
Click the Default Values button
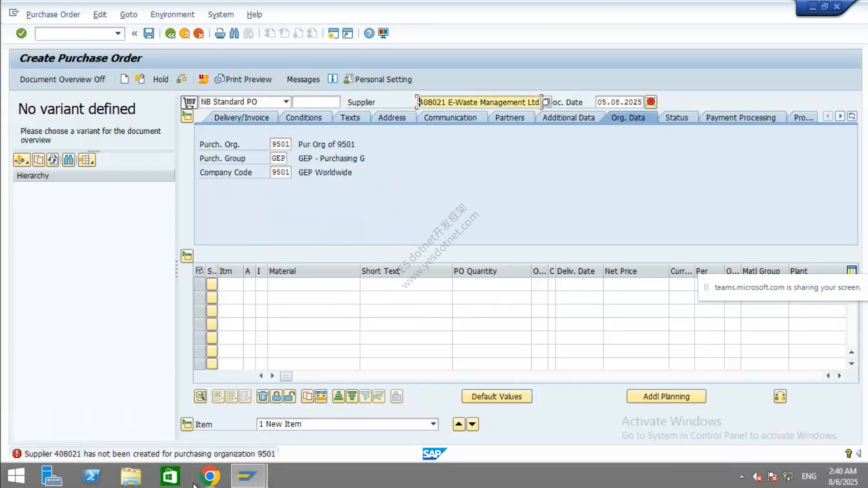(497, 396)
